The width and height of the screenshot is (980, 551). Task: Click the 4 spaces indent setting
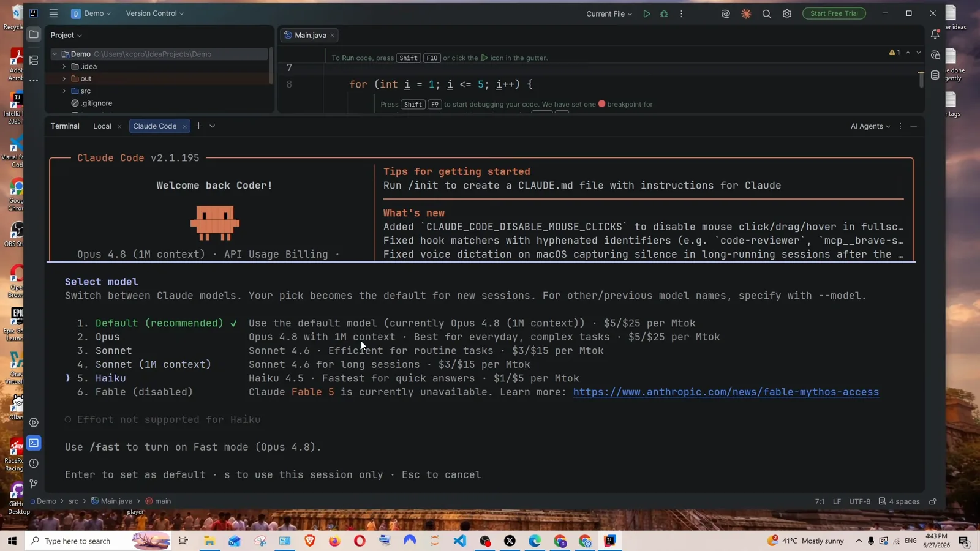(899, 501)
